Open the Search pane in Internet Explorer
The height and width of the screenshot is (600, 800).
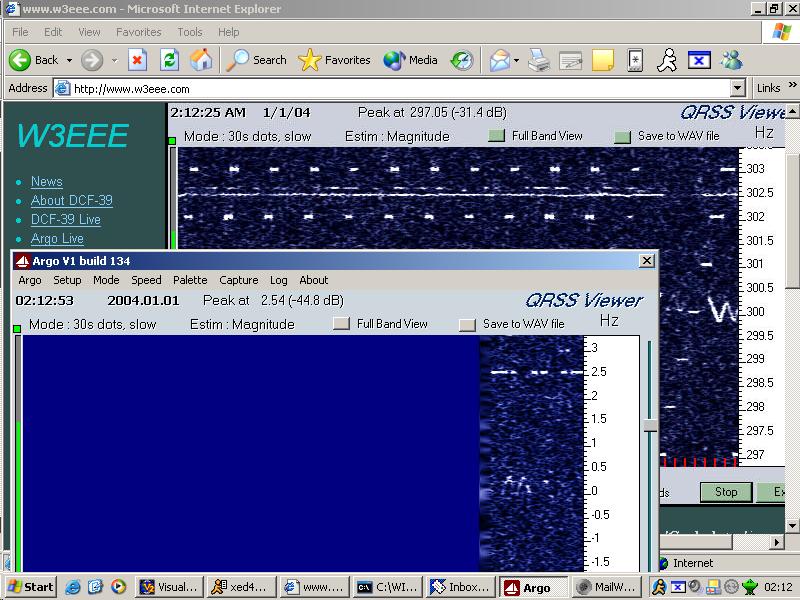pyautogui.click(x=256, y=60)
